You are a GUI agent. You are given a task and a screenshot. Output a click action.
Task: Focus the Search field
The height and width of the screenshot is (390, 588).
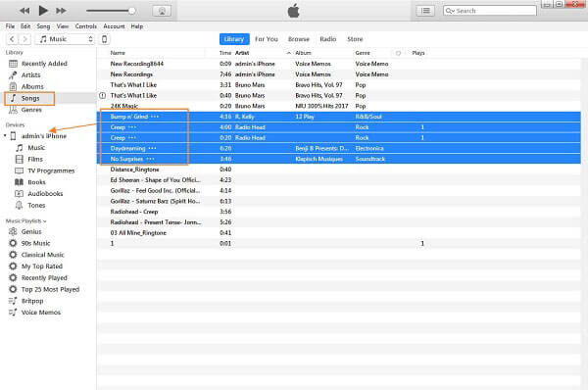coord(490,11)
